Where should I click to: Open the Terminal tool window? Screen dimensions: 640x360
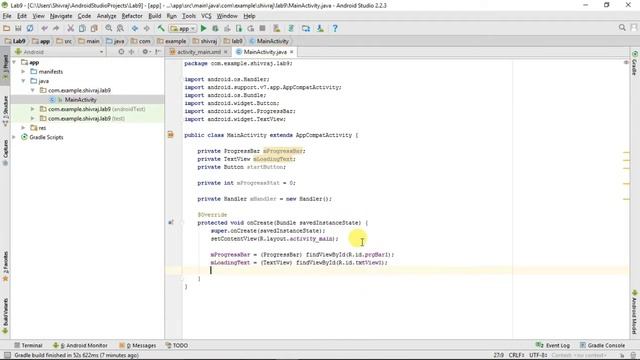28,345
